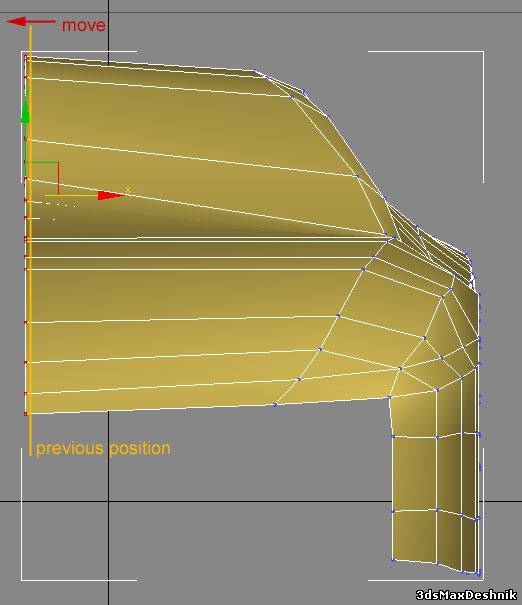Select the blue vertex at the leg's bottom-right corner
The image size is (522, 605).
tap(478, 574)
